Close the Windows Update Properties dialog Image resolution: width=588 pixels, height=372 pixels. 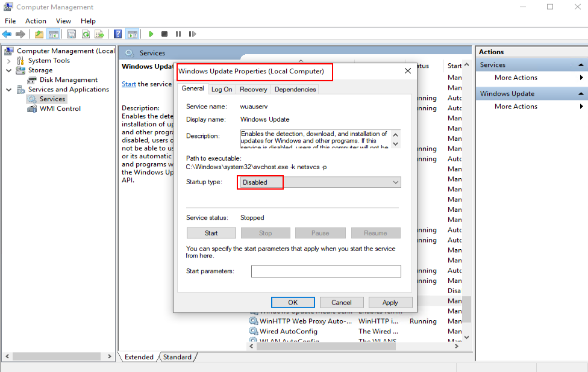(x=408, y=71)
